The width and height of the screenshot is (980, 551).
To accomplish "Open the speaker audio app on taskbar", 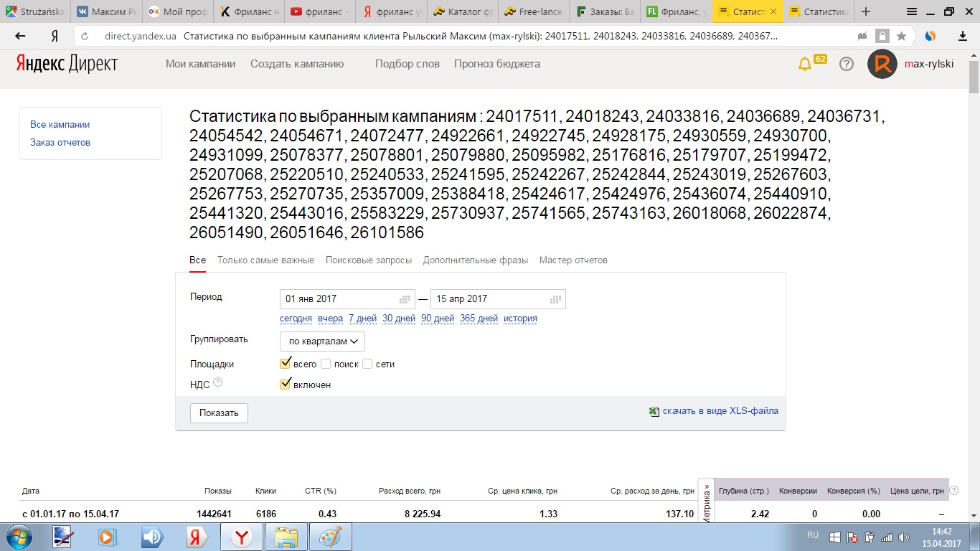I will 151,537.
